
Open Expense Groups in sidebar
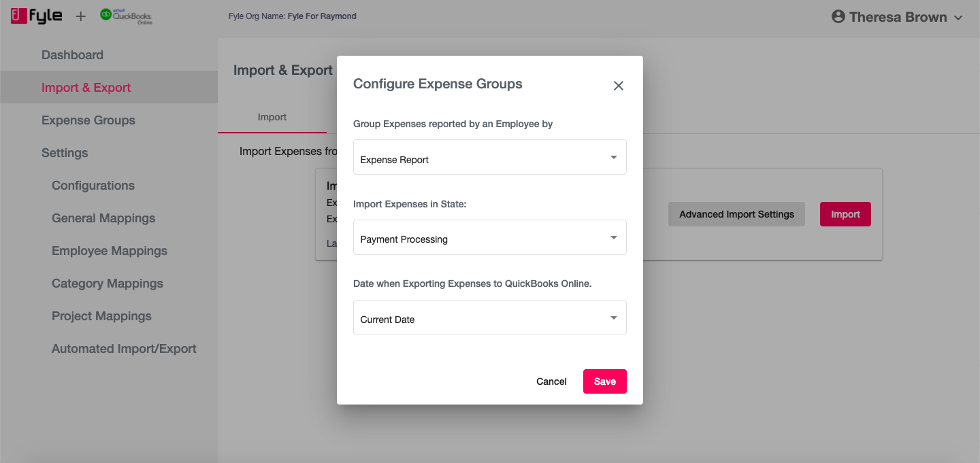pyautogui.click(x=88, y=120)
